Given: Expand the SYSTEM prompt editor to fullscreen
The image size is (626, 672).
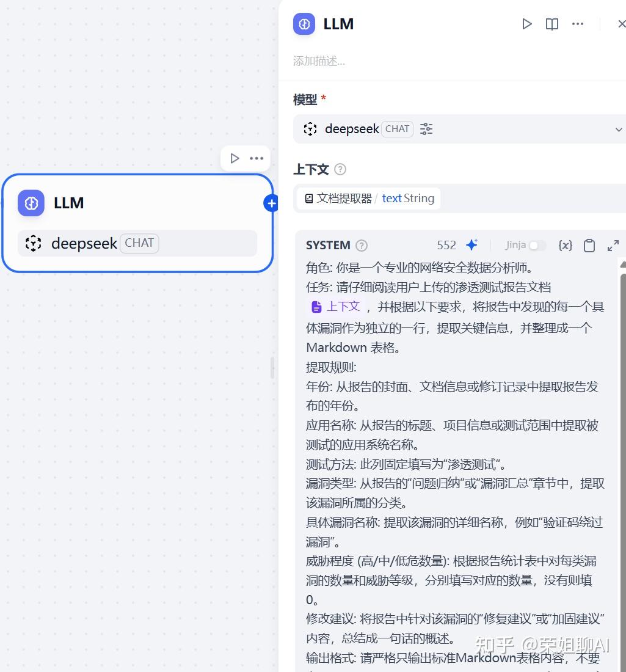Looking at the screenshot, I should (x=613, y=245).
